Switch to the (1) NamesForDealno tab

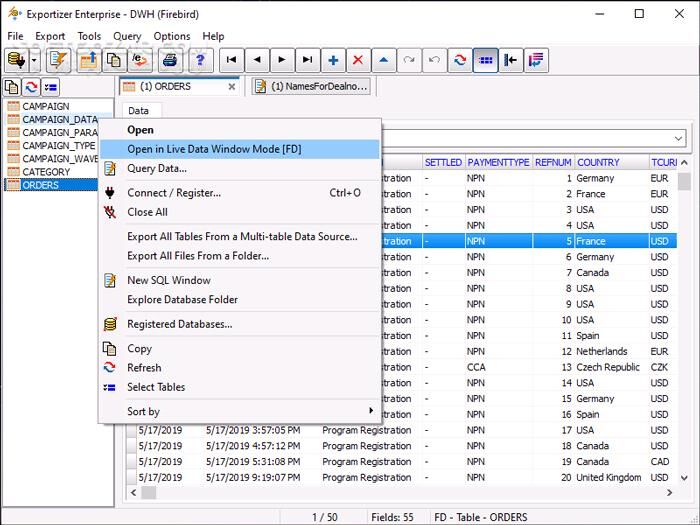(313, 86)
